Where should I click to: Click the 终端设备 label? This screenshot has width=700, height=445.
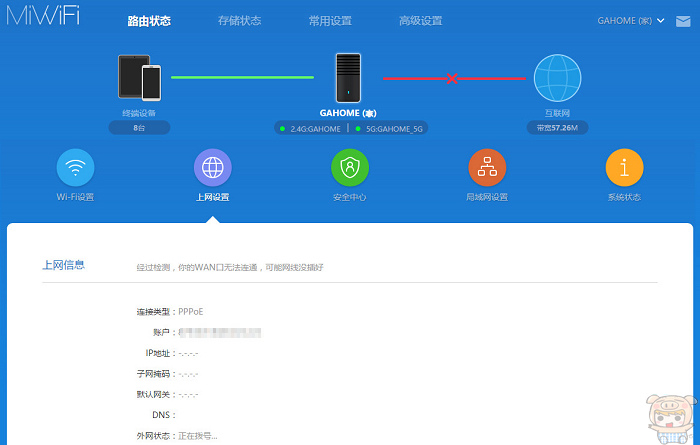pos(139,113)
